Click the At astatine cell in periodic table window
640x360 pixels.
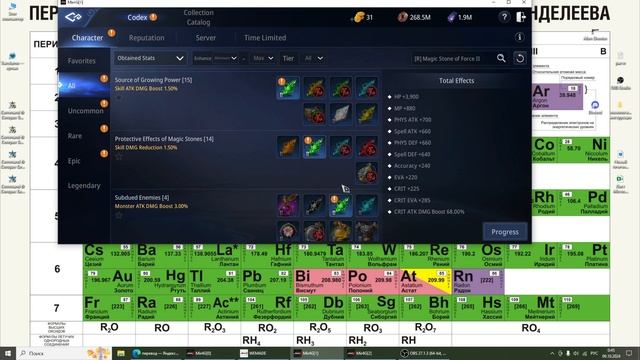[425, 281]
